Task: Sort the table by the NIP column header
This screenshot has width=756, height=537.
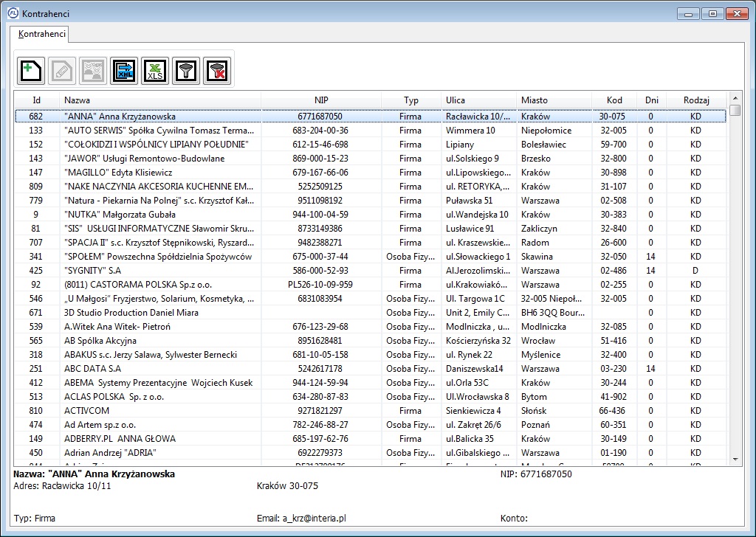Action: [321, 100]
